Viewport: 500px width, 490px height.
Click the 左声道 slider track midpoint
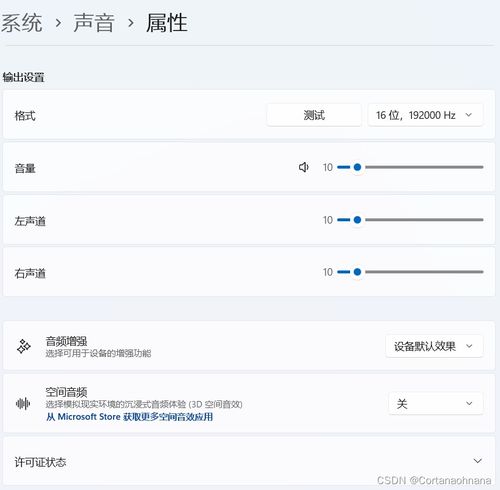pos(410,220)
